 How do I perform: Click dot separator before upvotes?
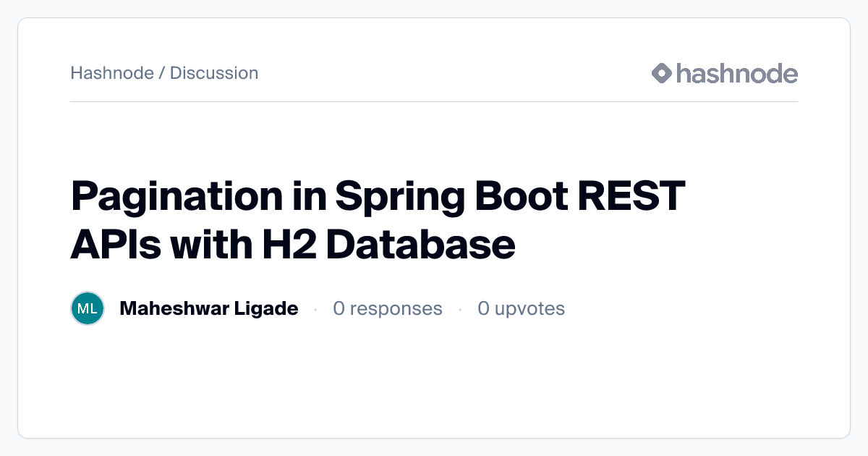(x=460, y=310)
